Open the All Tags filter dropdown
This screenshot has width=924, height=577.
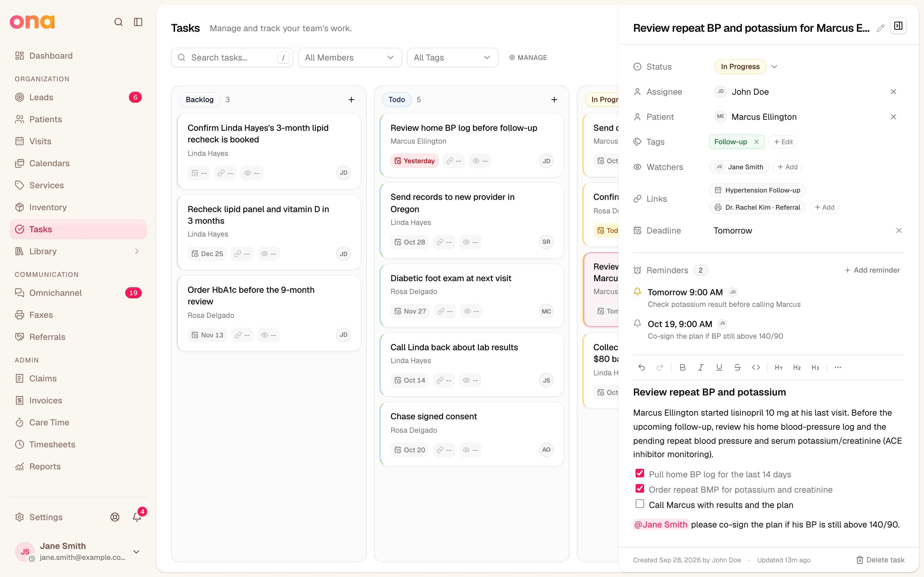[x=453, y=58]
